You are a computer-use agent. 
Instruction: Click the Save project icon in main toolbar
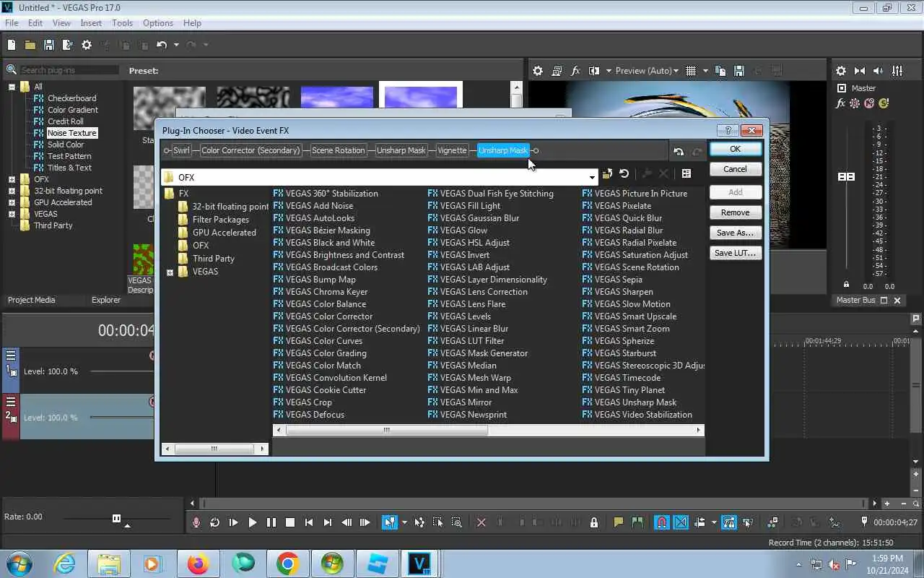49,45
